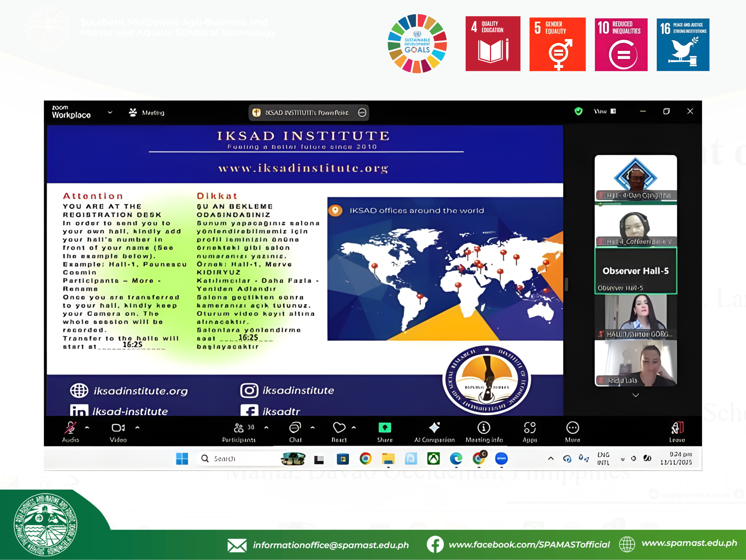This screenshot has height=560, width=746.
Task: Click the React heart icon
Action: [339, 428]
